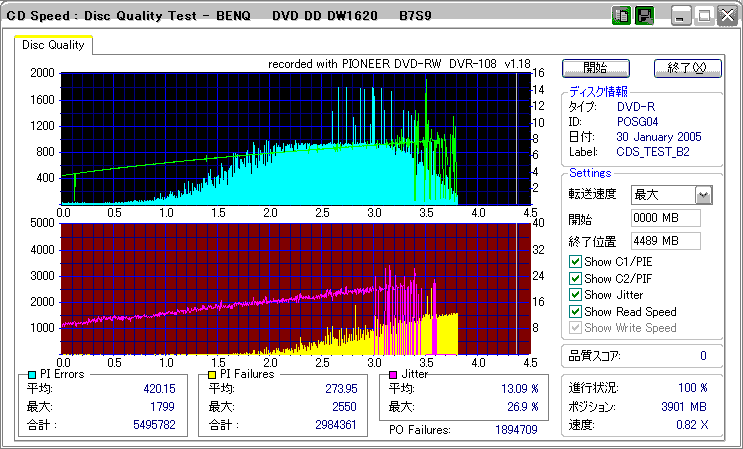Viewport: 743px width, 449px height.
Task: Click the disc label CDS_TEST_B2
Action: pyautogui.click(x=653, y=152)
